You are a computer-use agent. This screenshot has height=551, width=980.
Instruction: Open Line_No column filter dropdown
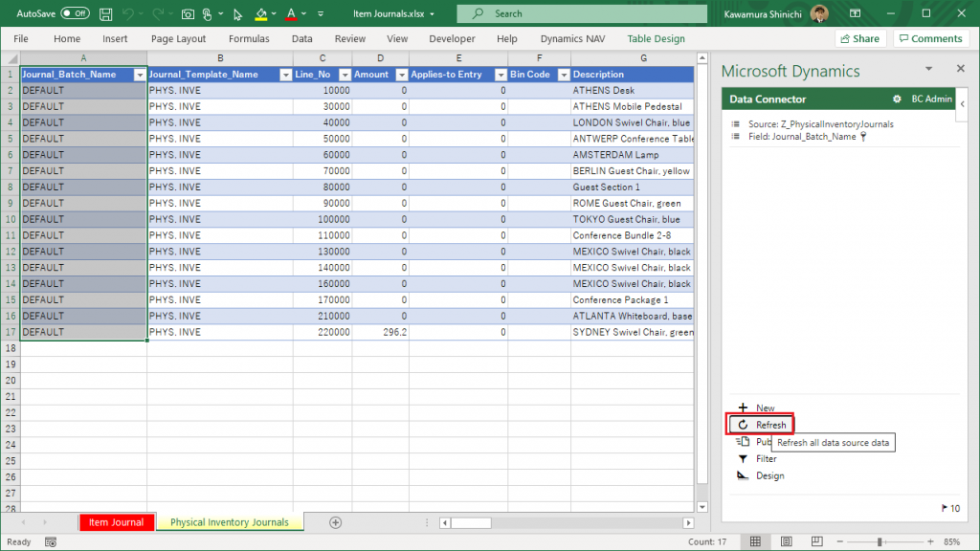(x=345, y=75)
